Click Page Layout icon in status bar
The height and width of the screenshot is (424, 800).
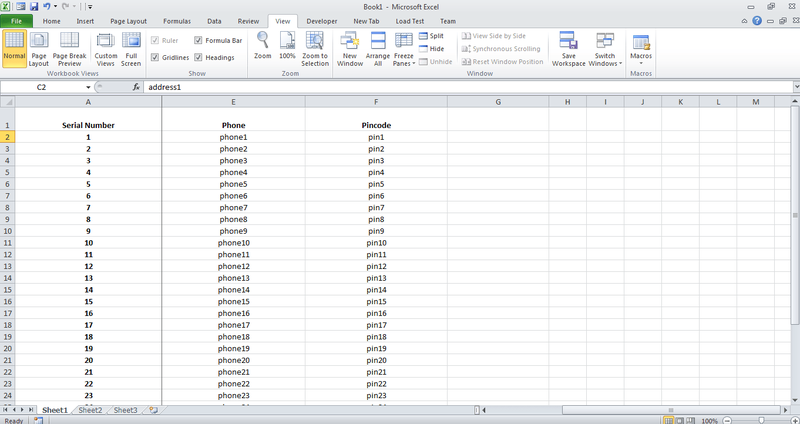point(680,421)
